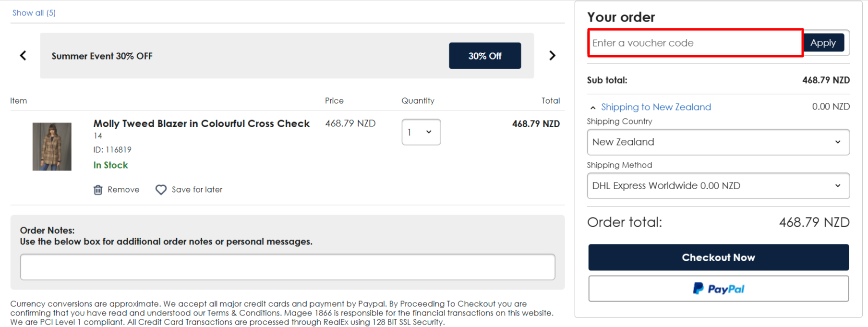Click the caret beside Shipping to New Zealand

[592, 107]
